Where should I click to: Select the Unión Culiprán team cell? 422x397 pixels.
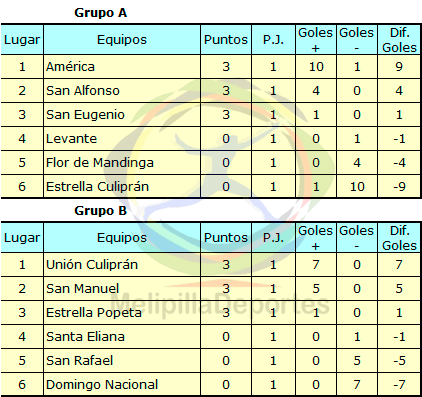[x=122, y=265]
